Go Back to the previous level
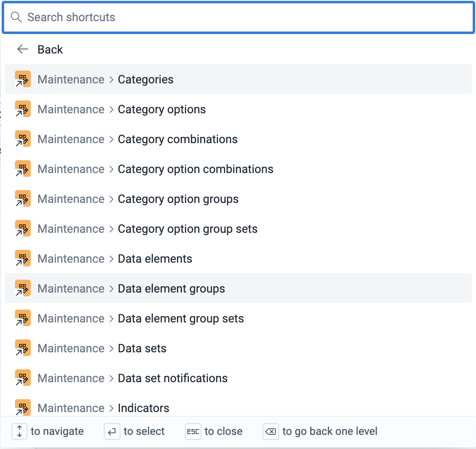476x449 pixels. coord(50,49)
